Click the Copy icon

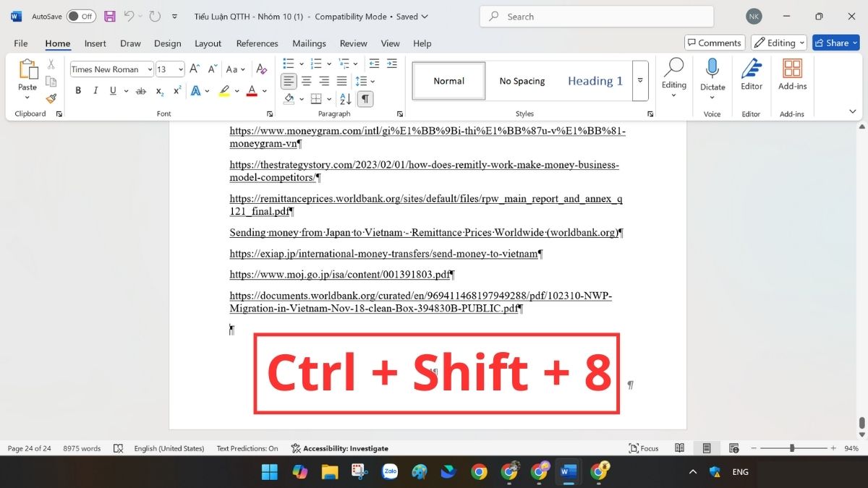tap(51, 82)
